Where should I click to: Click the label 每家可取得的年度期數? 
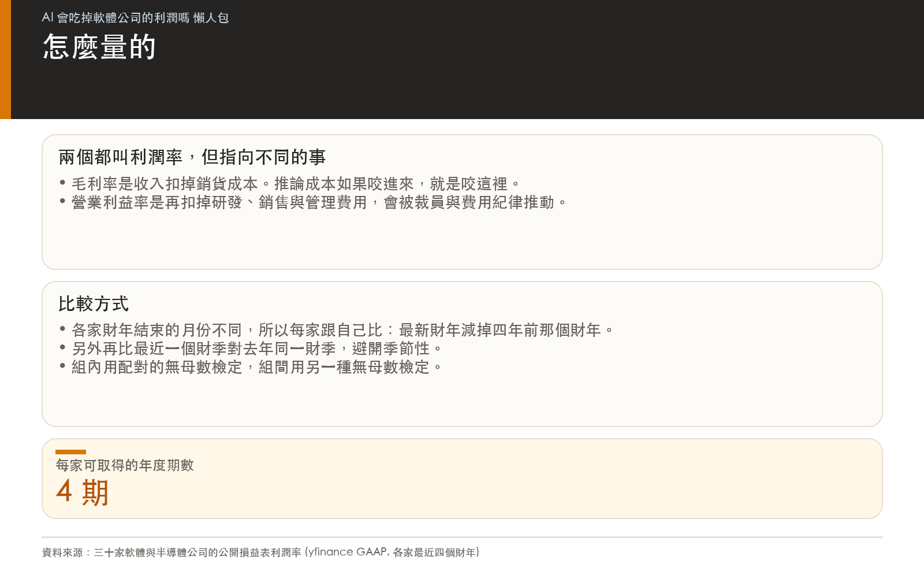tap(125, 465)
